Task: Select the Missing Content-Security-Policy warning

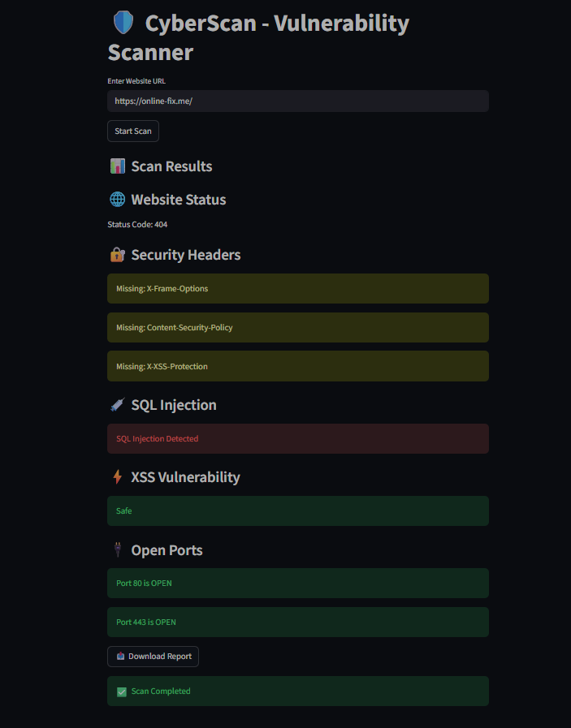Action: 297,328
